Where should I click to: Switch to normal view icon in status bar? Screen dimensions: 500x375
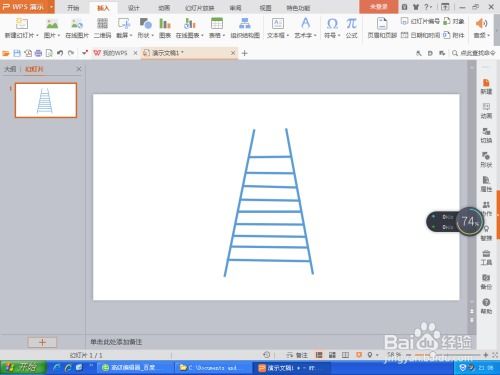point(319,355)
